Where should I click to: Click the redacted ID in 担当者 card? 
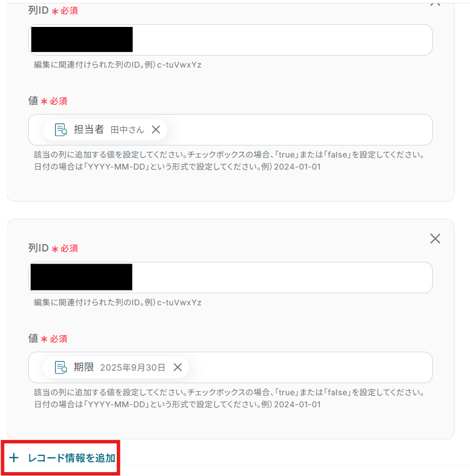click(x=82, y=40)
